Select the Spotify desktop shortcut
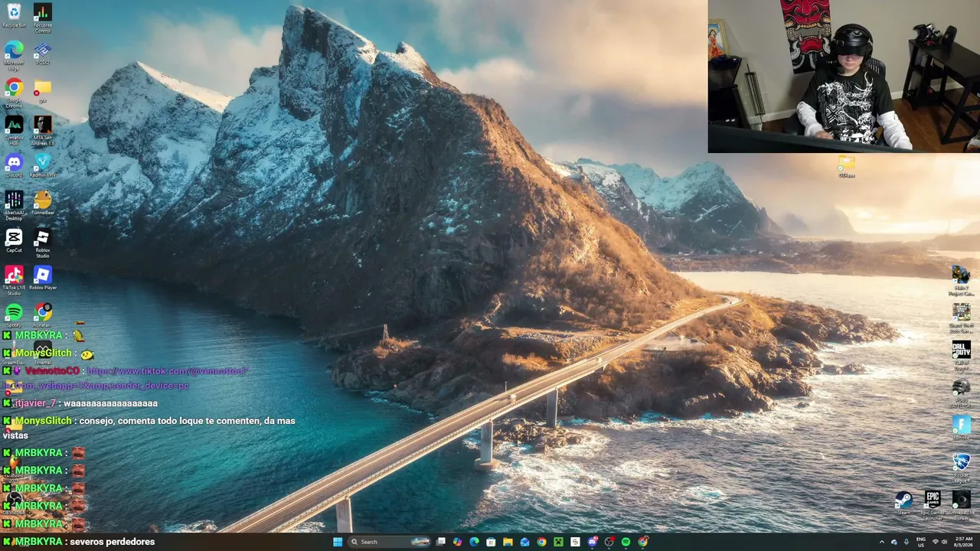The height and width of the screenshot is (551, 980). pyautogui.click(x=14, y=315)
